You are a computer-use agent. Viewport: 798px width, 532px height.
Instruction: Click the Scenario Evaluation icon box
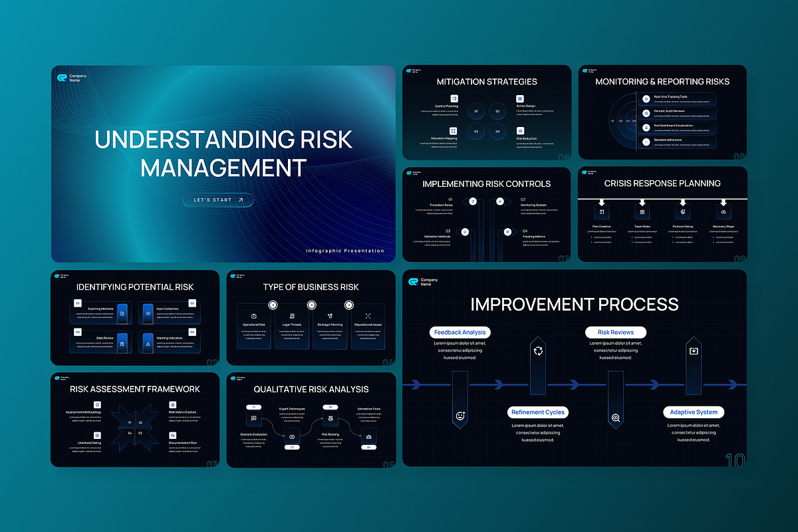coord(253,419)
